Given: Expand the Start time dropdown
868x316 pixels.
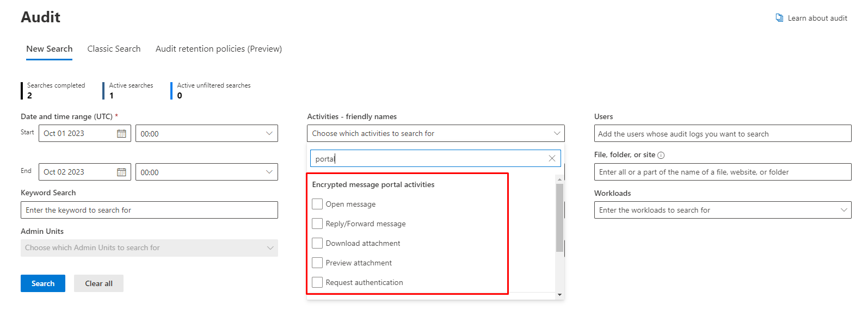Looking at the screenshot, I should pyautogui.click(x=269, y=134).
